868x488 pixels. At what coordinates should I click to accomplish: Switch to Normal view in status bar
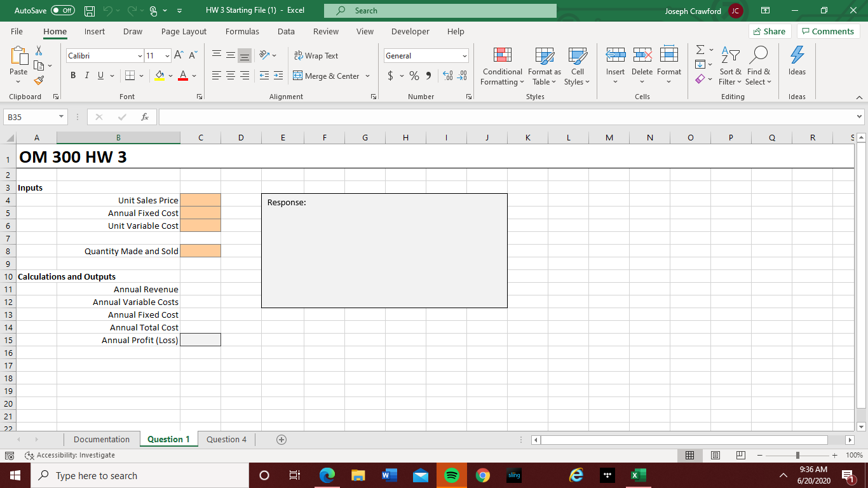click(x=690, y=455)
